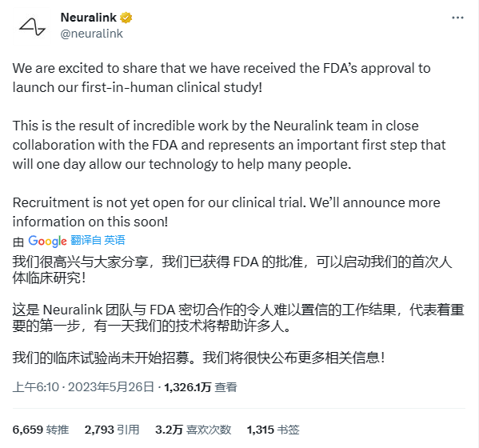
Task: Open the Neuralink profile avatar
Action: [x=31, y=26]
